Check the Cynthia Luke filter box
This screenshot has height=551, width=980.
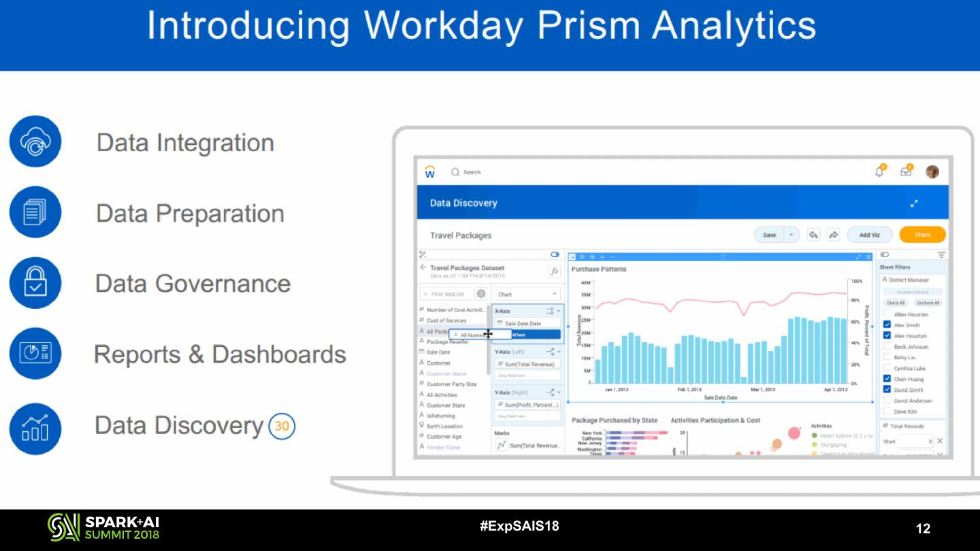pos(887,368)
